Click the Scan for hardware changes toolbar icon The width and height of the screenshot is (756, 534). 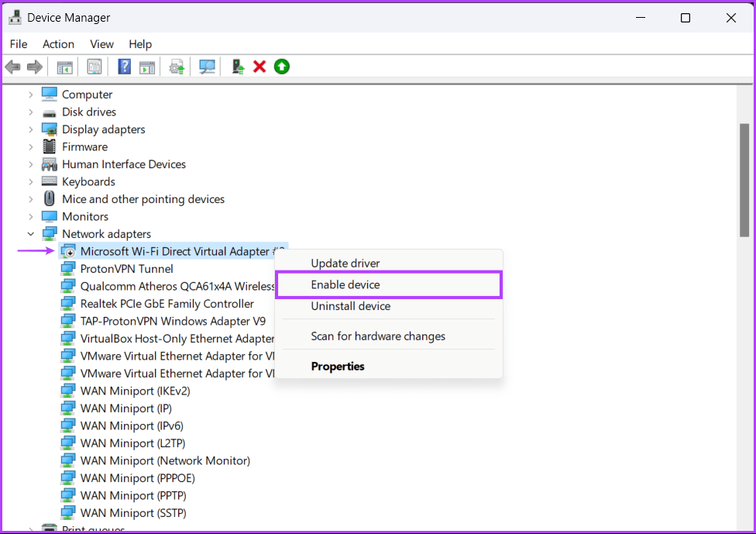pos(207,67)
